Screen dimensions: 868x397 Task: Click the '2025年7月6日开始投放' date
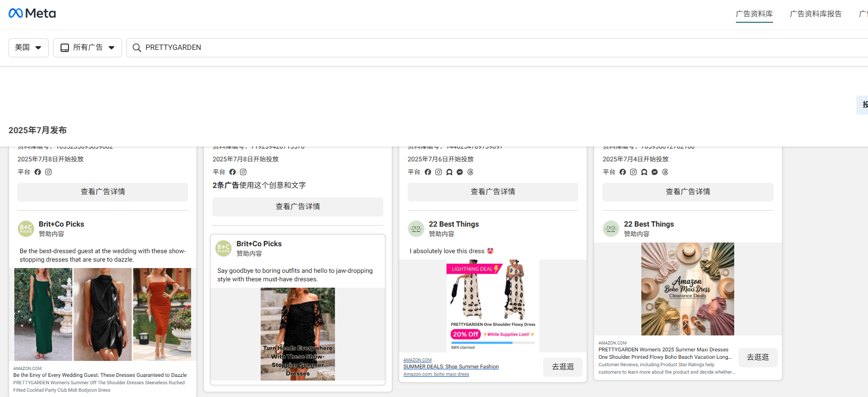coord(441,159)
